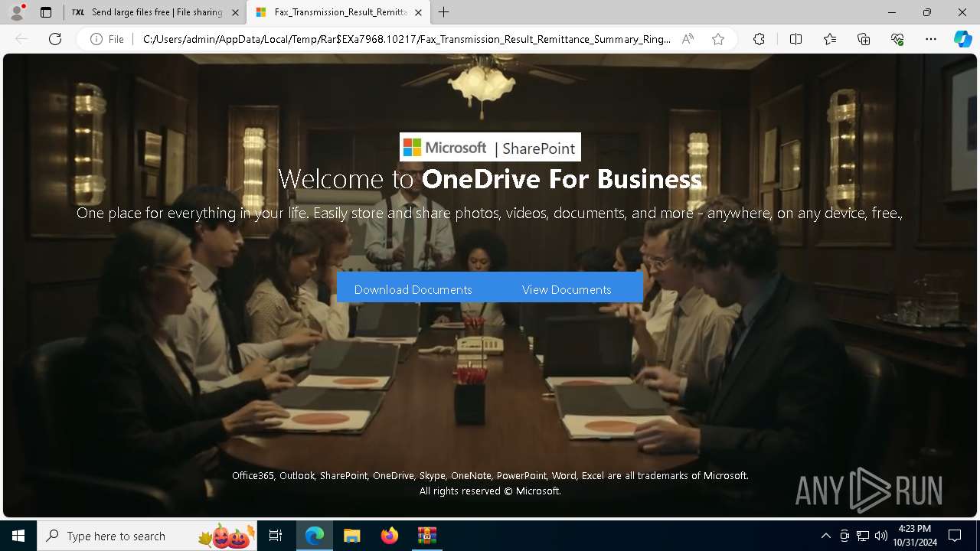Open Task View on the taskbar
Image resolution: width=980 pixels, height=551 pixels.
tap(276, 536)
